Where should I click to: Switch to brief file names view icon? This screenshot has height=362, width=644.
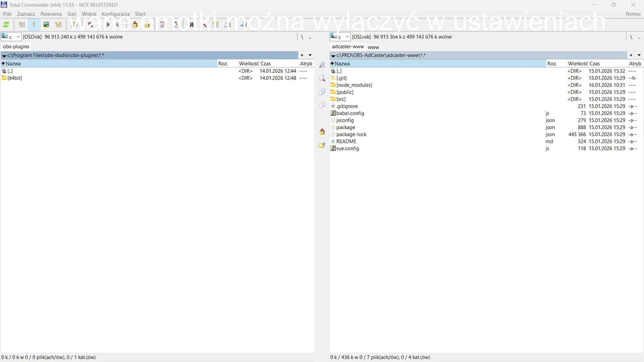coord(22,24)
